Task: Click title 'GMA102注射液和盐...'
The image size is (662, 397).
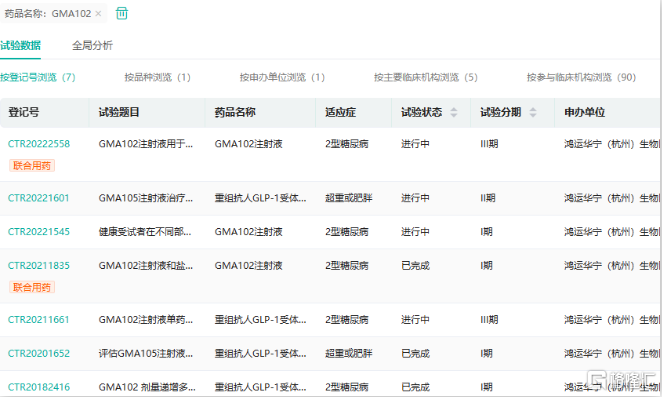Action: [146, 266]
